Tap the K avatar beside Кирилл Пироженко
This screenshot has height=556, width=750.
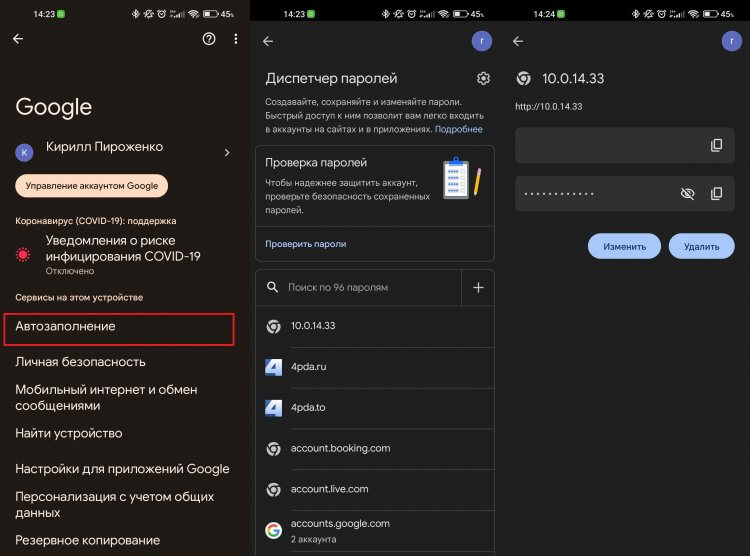(x=24, y=153)
